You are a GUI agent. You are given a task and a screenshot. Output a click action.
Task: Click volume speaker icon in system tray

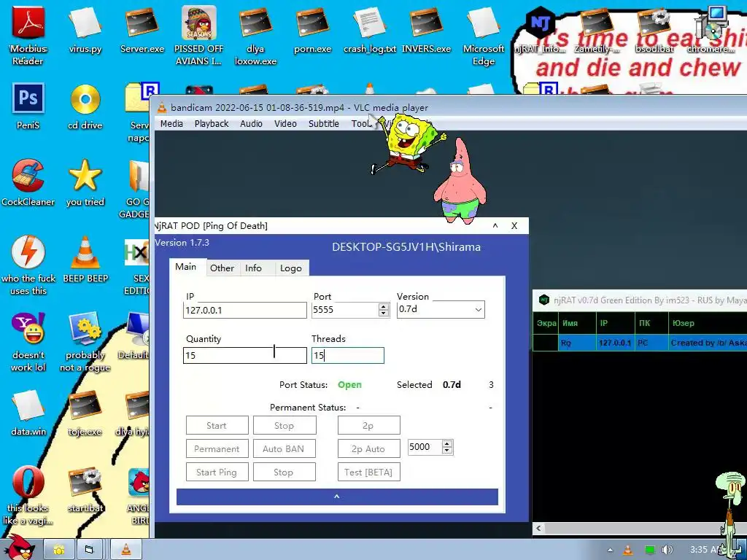coord(667,550)
